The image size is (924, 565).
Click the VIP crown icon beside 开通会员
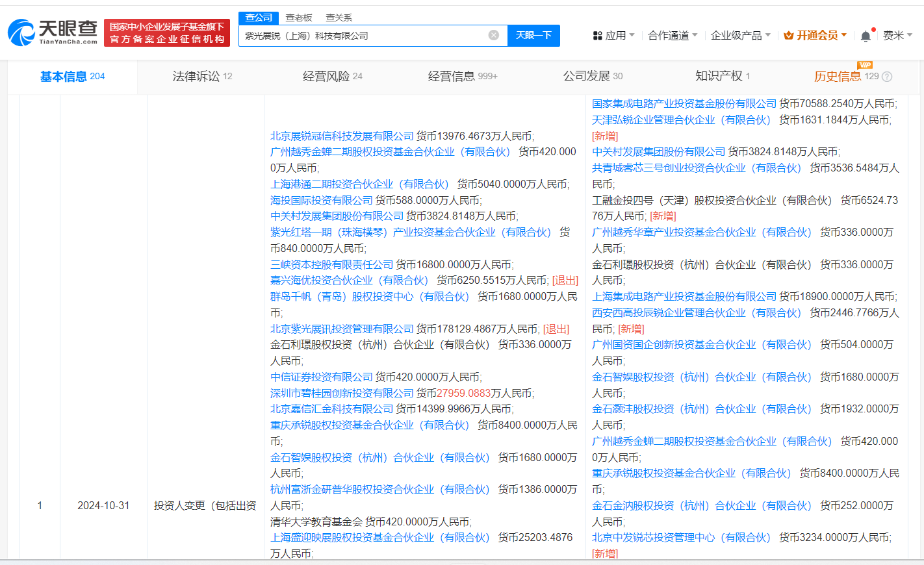point(789,36)
